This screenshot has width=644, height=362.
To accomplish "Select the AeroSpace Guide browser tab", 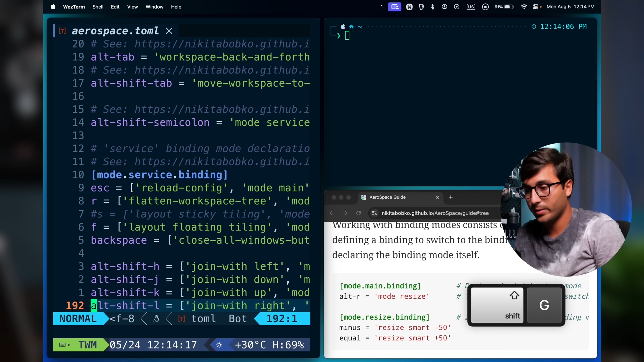I will [x=387, y=197].
